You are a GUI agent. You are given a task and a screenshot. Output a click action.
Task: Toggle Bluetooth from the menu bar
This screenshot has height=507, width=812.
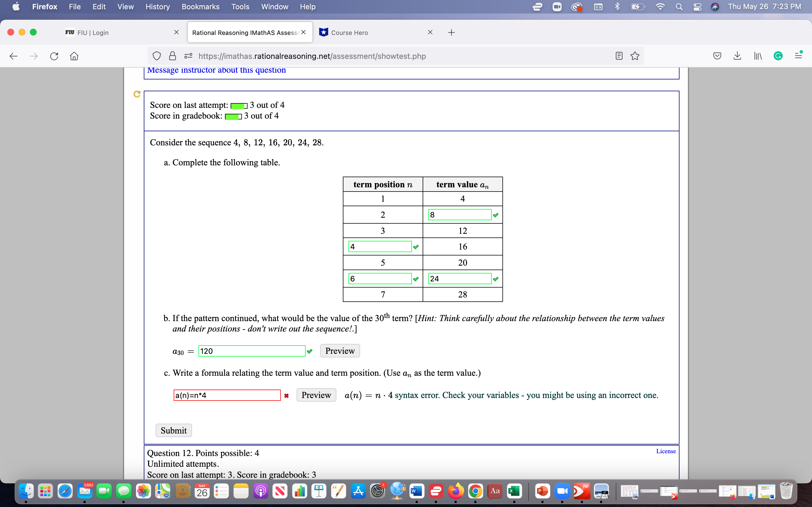(x=617, y=6)
